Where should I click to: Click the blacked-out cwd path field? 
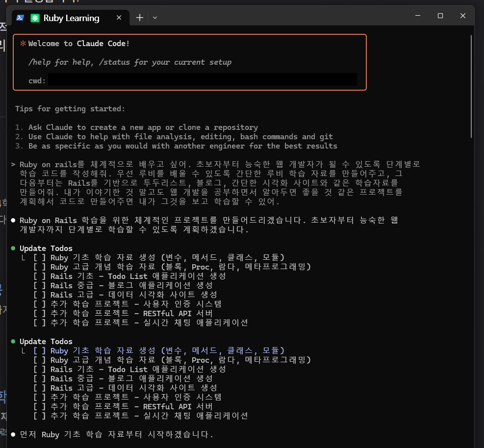tap(203, 79)
